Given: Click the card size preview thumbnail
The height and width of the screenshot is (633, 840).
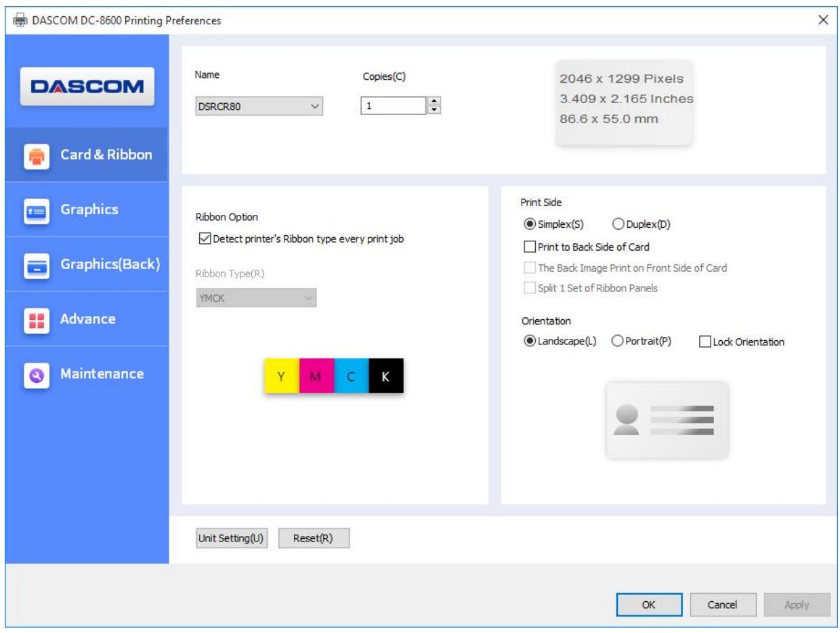Looking at the screenshot, I should pyautogui.click(x=624, y=102).
